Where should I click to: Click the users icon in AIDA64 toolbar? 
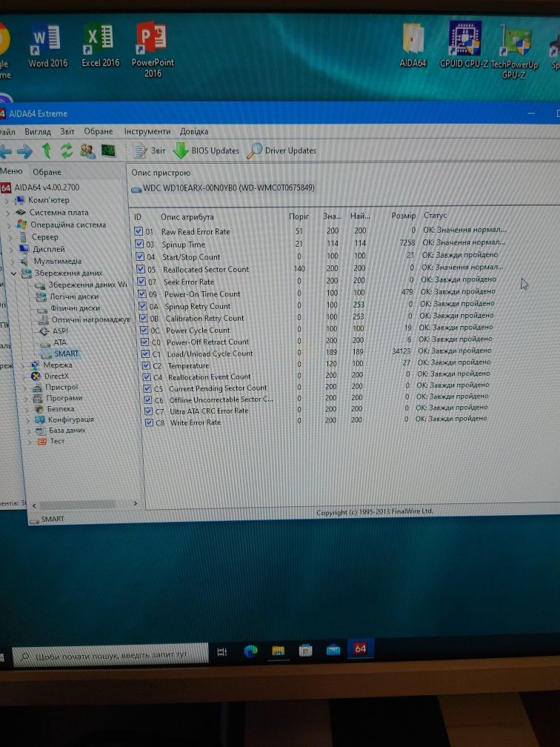pyautogui.click(x=87, y=151)
